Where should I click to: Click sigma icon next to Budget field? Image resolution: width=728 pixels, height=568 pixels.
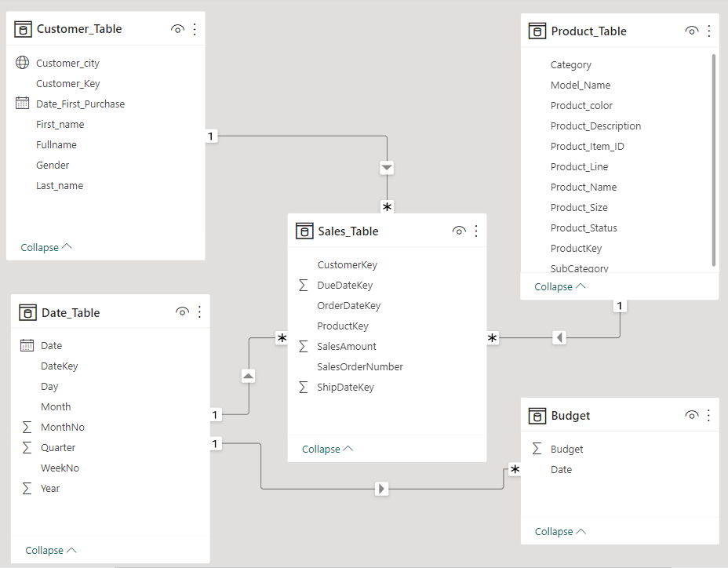[x=537, y=449]
